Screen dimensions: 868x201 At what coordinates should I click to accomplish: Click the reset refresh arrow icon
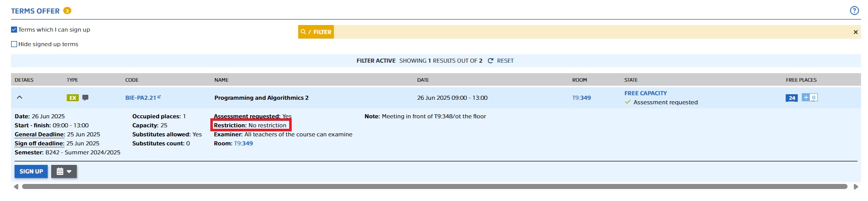click(x=490, y=61)
